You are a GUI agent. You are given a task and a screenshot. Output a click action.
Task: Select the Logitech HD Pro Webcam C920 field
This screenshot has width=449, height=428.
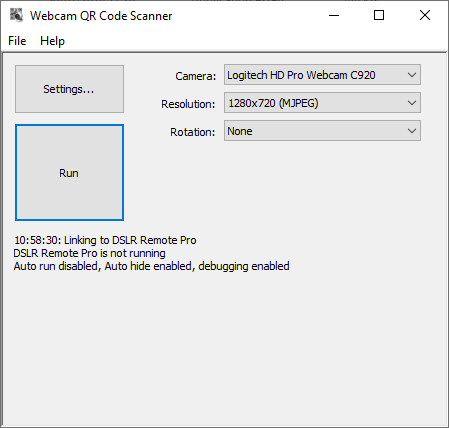(322, 75)
